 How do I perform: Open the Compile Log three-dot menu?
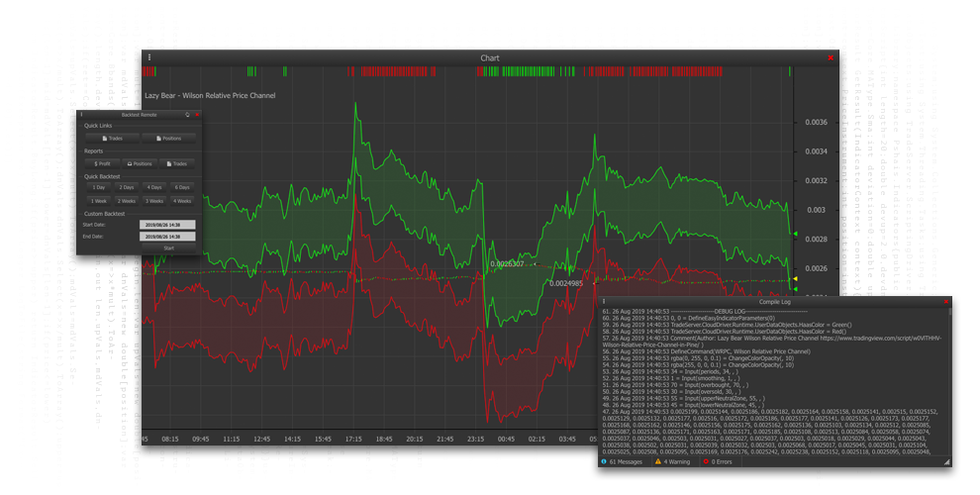click(603, 302)
